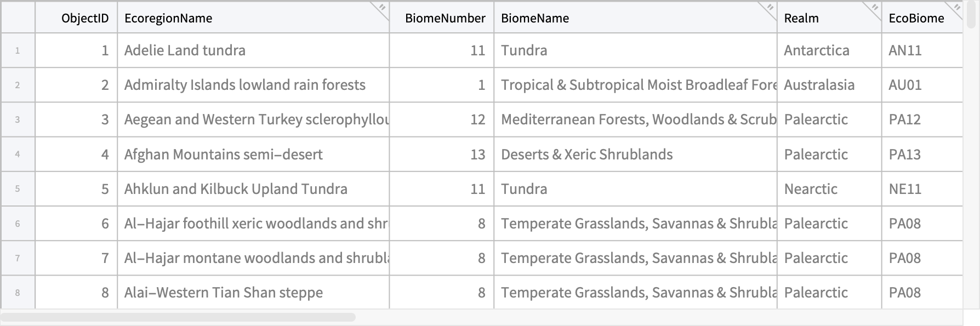Image resolution: width=980 pixels, height=326 pixels.
Task: Select the NE11 EcoBiome cell
Action: [922, 189]
